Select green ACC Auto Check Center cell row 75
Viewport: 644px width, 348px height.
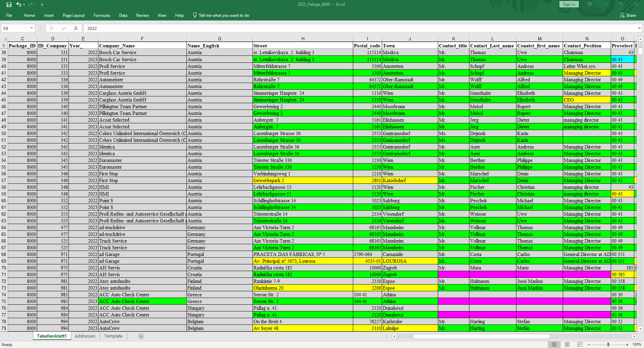[142, 301]
